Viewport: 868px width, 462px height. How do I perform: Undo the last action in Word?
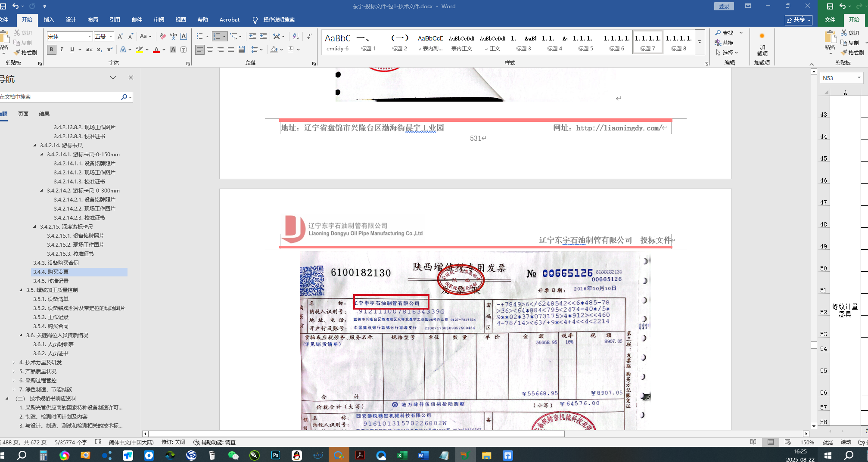click(x=16, y=6)
